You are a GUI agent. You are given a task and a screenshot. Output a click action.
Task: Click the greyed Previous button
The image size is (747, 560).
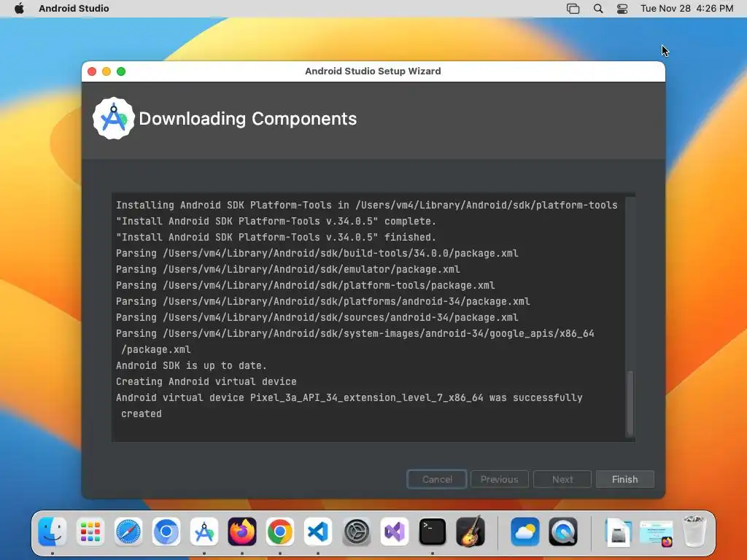(499, 479)
